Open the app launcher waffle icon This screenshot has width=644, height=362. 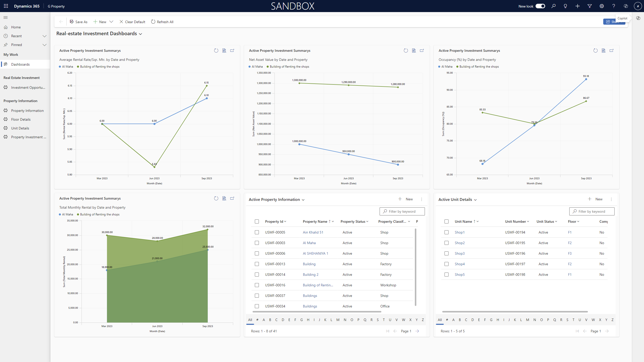pos(6,6)
